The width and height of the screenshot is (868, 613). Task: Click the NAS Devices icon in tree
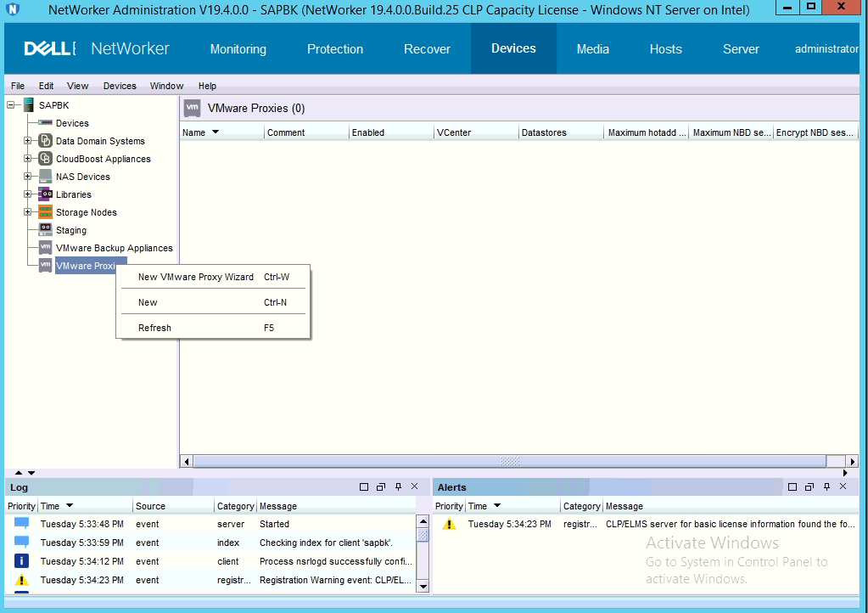(x=46, y=177)
